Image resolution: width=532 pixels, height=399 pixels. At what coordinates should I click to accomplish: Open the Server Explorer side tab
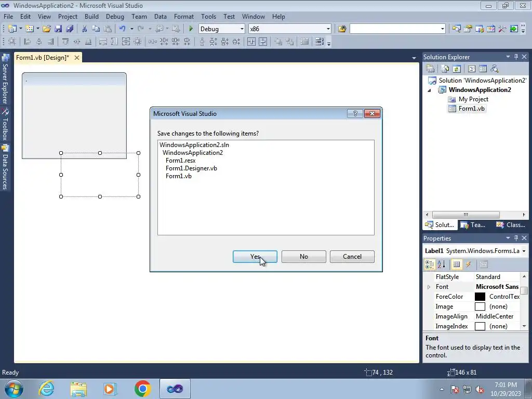[5, 79]
